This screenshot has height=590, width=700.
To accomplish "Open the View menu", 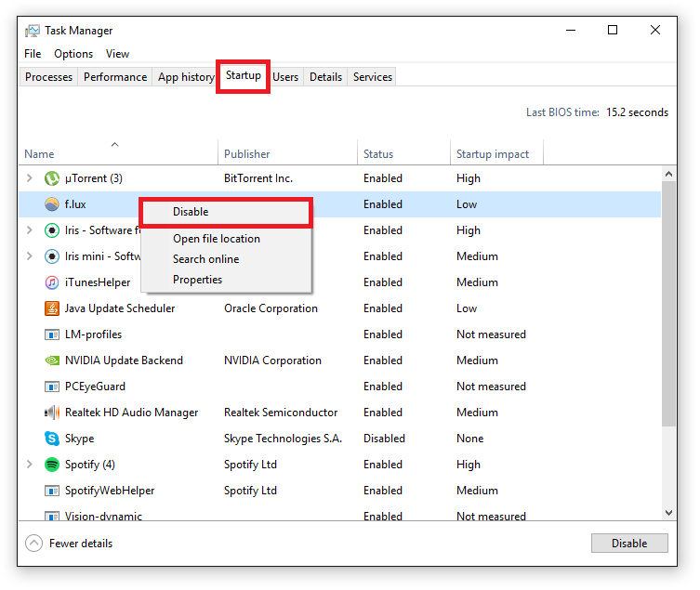I will point(117,54).
